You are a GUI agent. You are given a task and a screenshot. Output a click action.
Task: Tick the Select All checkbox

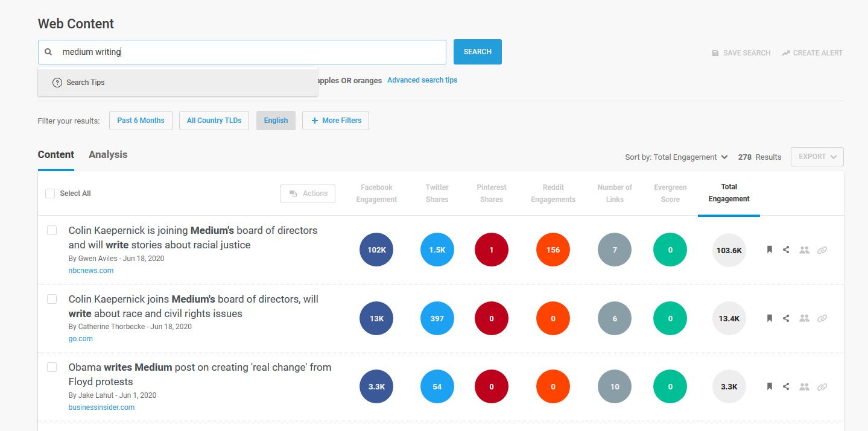[x=50, y=193]
